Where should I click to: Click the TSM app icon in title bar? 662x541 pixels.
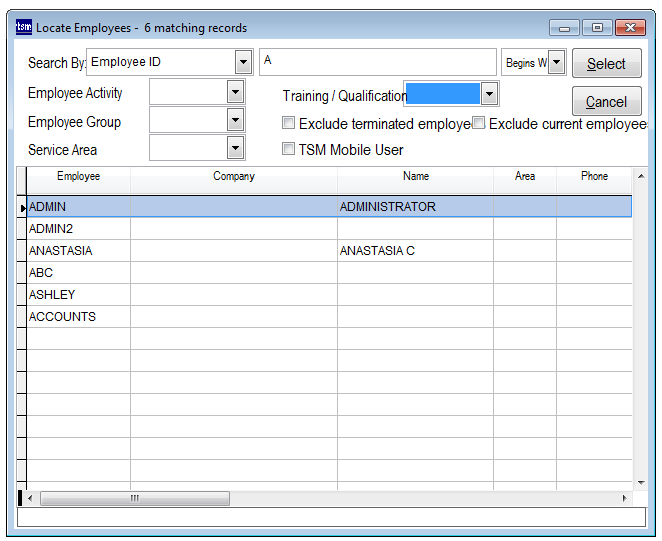tap(23, 28)
